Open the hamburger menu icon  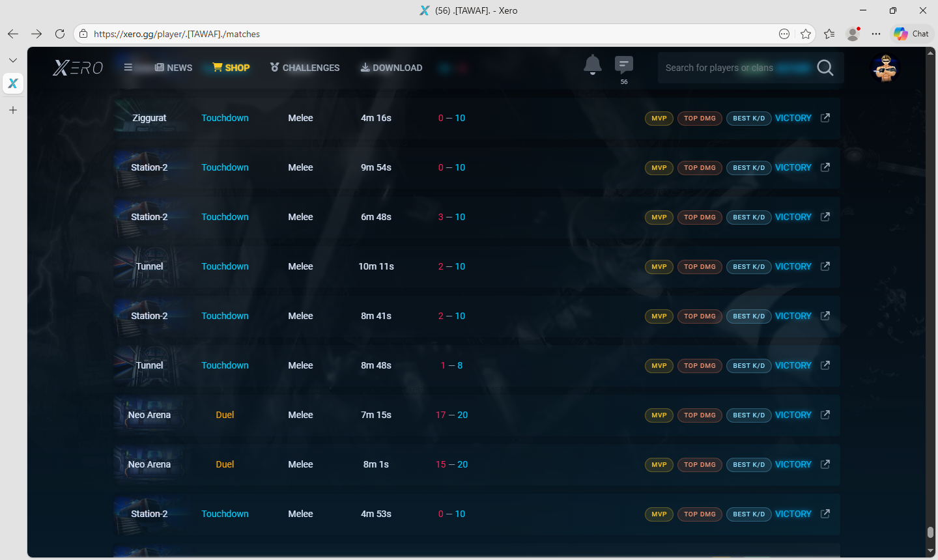(128, 67)
